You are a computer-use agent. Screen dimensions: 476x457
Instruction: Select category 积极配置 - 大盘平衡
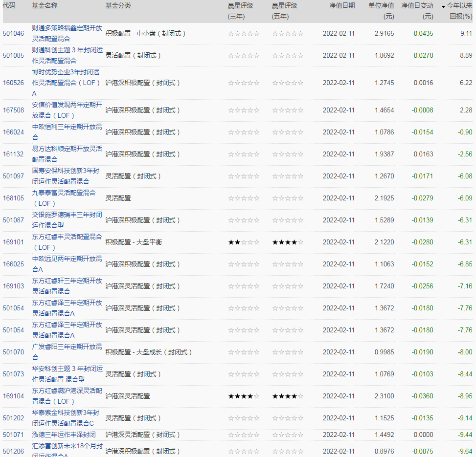(x=134, y=242)
